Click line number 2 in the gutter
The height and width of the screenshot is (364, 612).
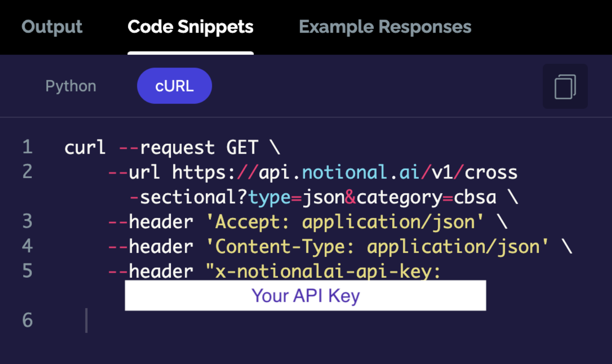pos(27,172)
